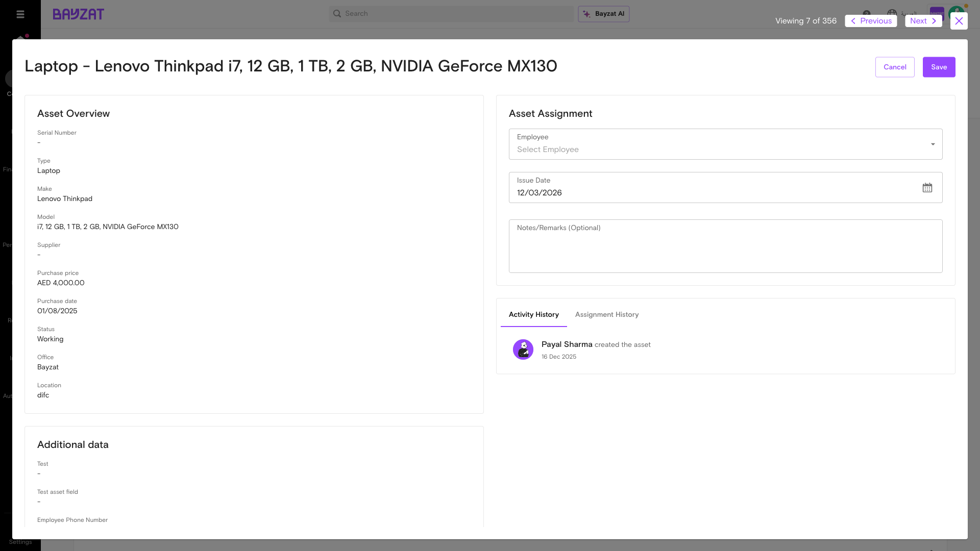Close the asset details modal
This screenshot has width=980, height=551.
959,21
